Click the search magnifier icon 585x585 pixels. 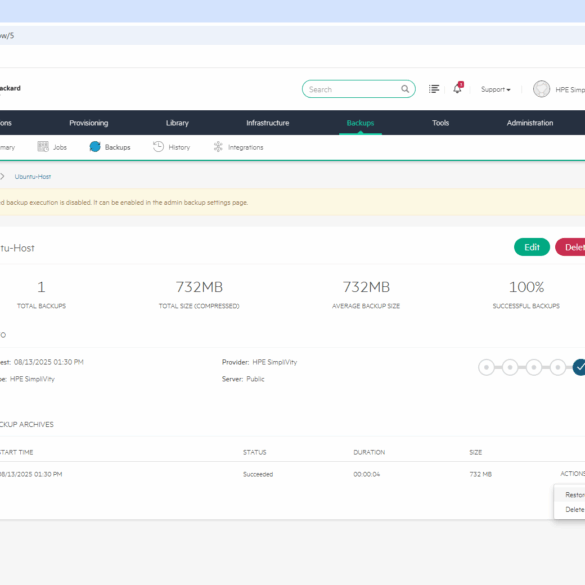pos(405,89)
